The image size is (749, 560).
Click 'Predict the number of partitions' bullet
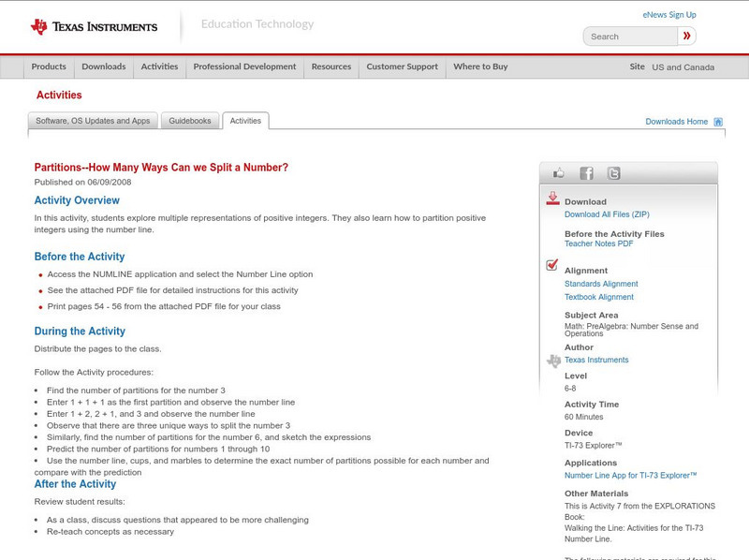click(158, 449)
